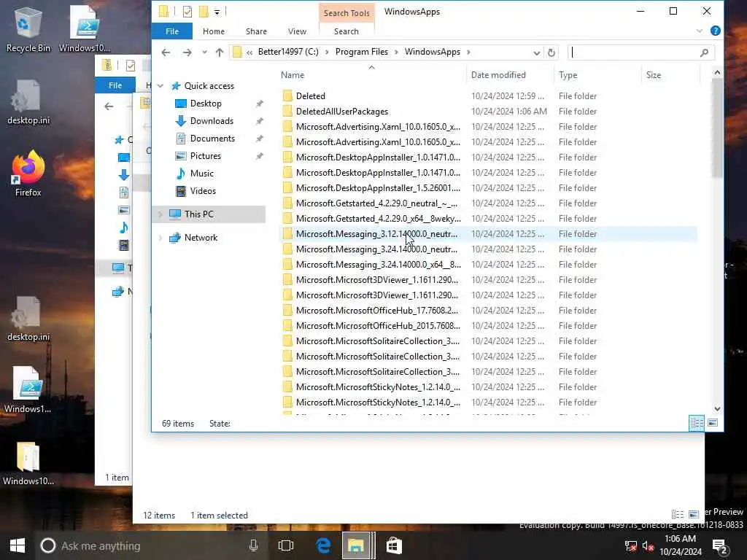
Task: Click Program Files in the address breadcrumb
Action: (362, 52)
